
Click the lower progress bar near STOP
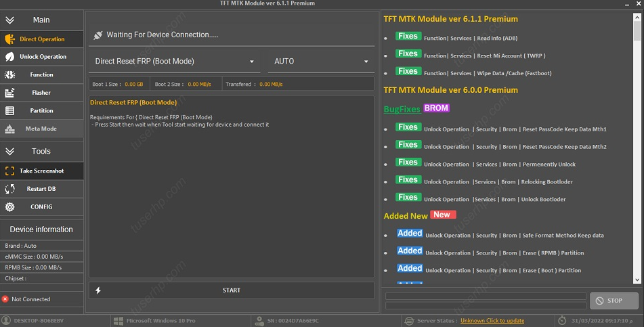tap(486, 305)
